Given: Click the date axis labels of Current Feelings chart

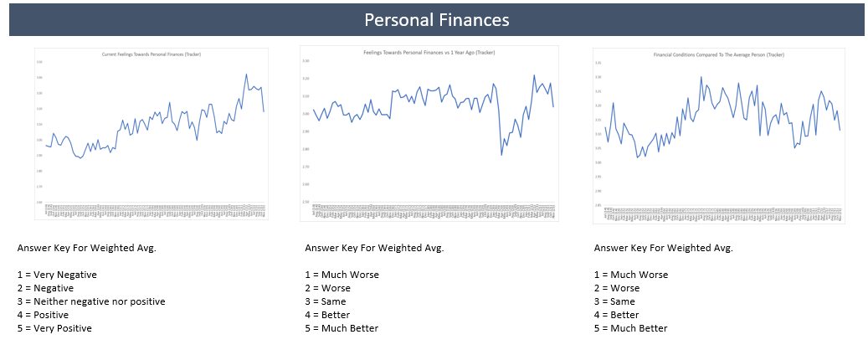Looking at the screenshot, I should click(155, 209).
